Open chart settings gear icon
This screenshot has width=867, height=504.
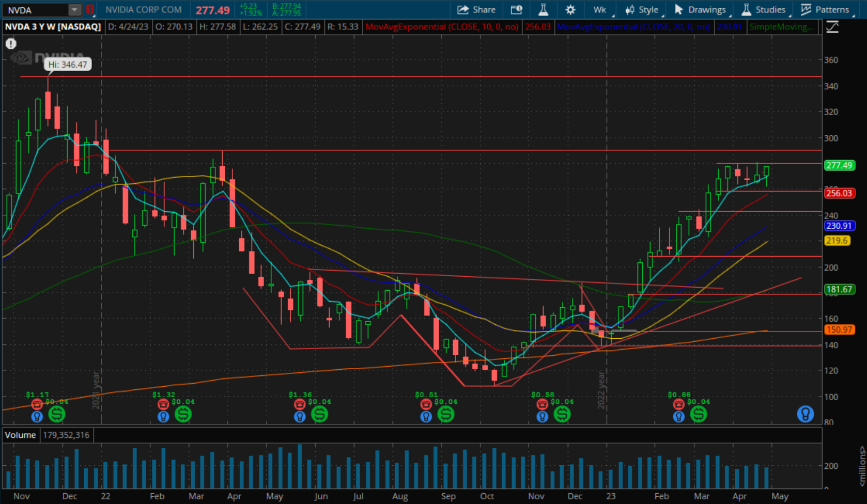point(570,10)
